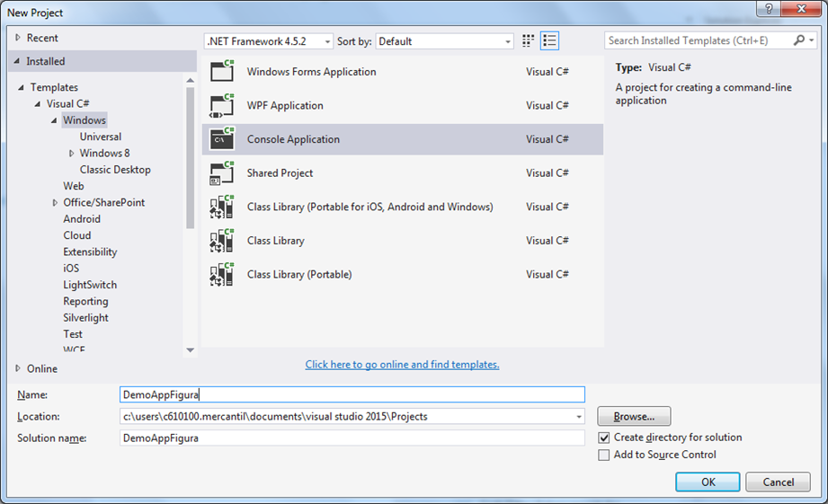
Task: Select the Test template category
Action: [x=73, y=334]
